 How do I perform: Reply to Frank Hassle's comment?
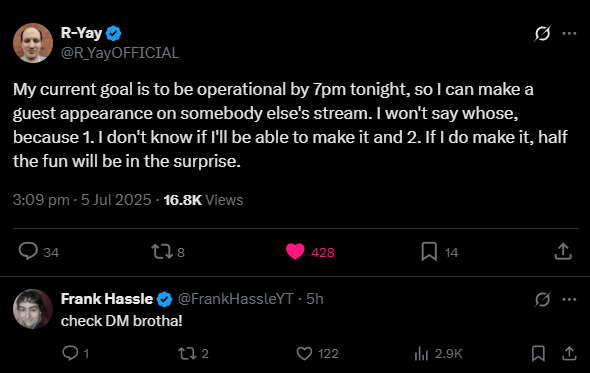[70, 353]
